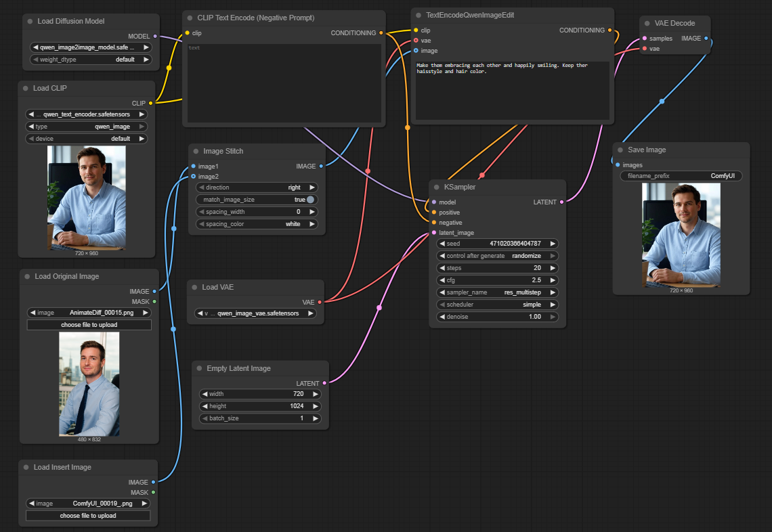Open direction dropdown in Image Stitch
Screen dimensions: 772x532
coord(256,187)
